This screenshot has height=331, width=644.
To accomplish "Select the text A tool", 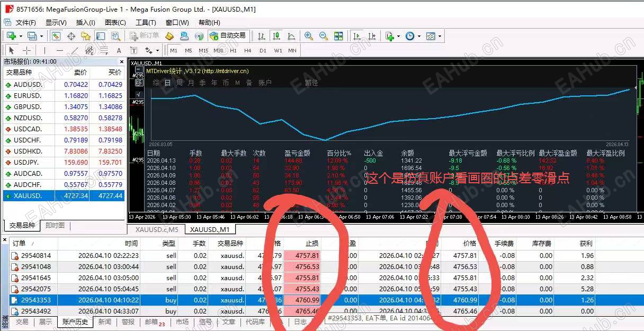I will (x=119, y=50).
